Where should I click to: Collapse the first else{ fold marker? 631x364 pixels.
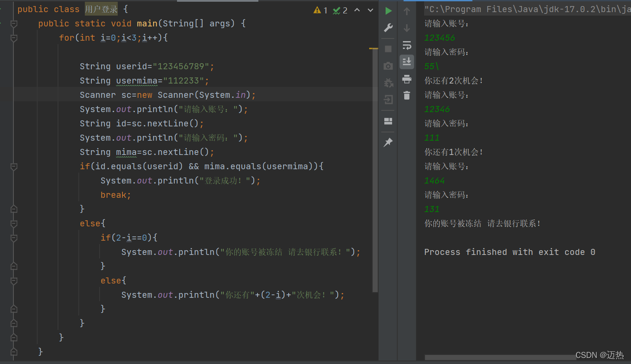pos(14,223)
